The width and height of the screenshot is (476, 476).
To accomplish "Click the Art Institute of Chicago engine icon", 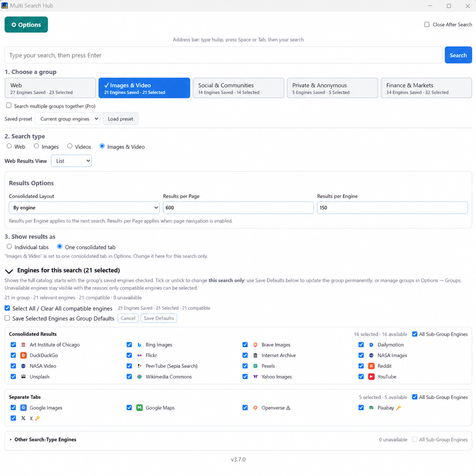I will [24, 345].
